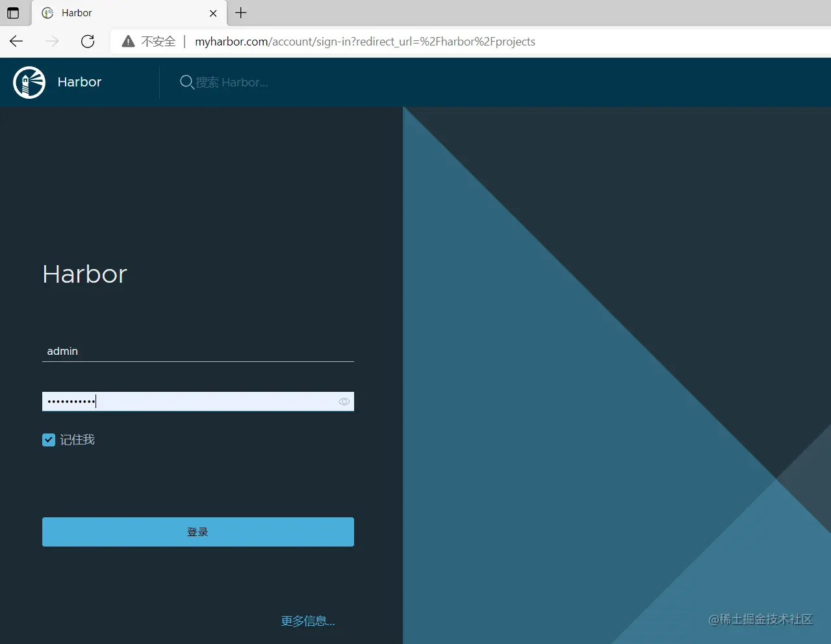The height and width of the screenshot is (644, 831).
Task: Focus the 搜索 Harbor search field
Action: coord(232,83)
